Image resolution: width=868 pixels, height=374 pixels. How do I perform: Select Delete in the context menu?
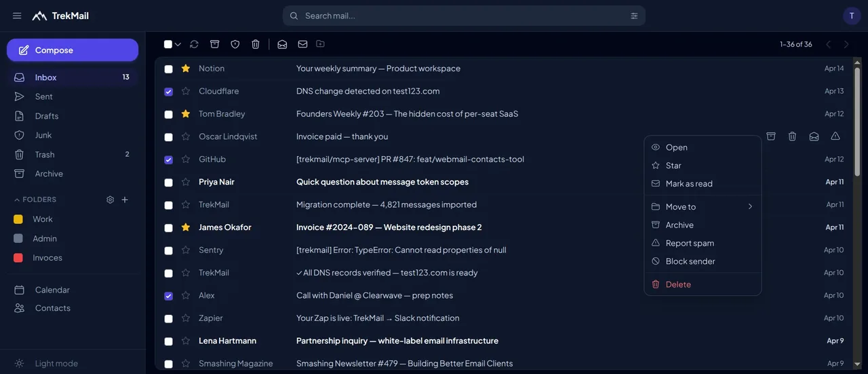click(703, 284)
